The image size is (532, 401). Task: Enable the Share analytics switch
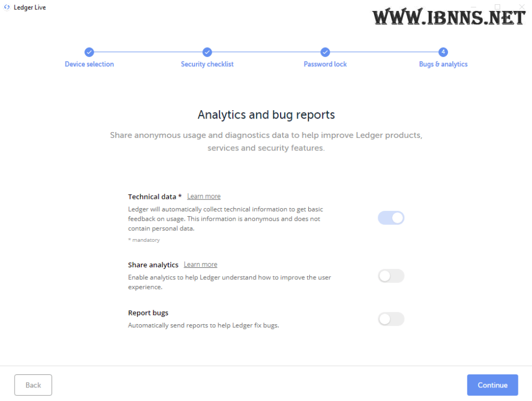pos(391,276)
